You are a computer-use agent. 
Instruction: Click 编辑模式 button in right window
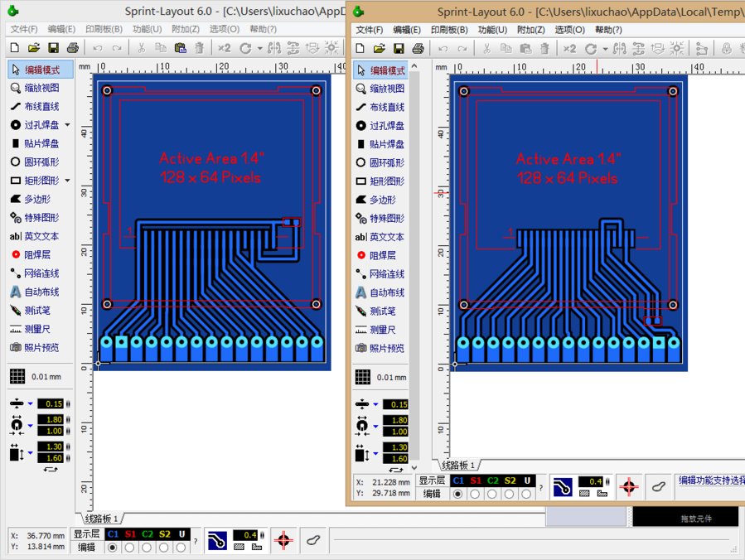(x=385, y=70)
